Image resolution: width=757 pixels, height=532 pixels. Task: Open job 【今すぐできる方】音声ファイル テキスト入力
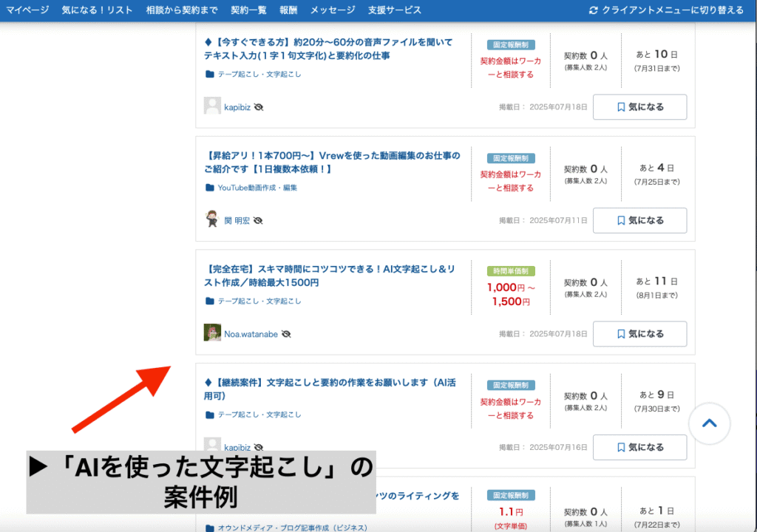coord(328,49)
